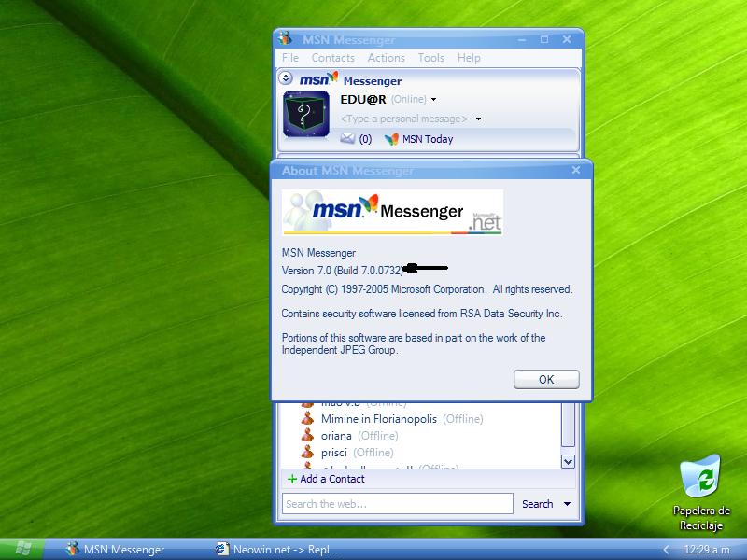The height and width of the screenshot is (560, 747).
Task: Open the Online status dropdown next to EDU@R
Action: pyautogui.click(x=433, y=100)
